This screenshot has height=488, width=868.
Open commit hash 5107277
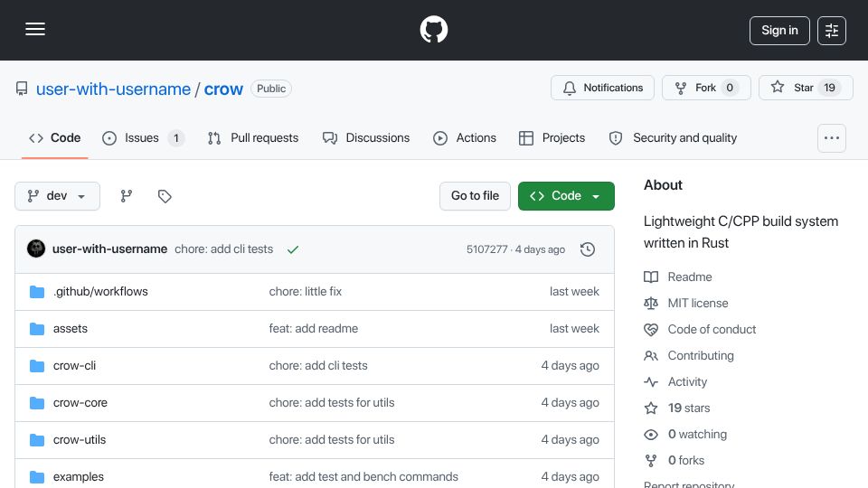click(x=486, y=249)
